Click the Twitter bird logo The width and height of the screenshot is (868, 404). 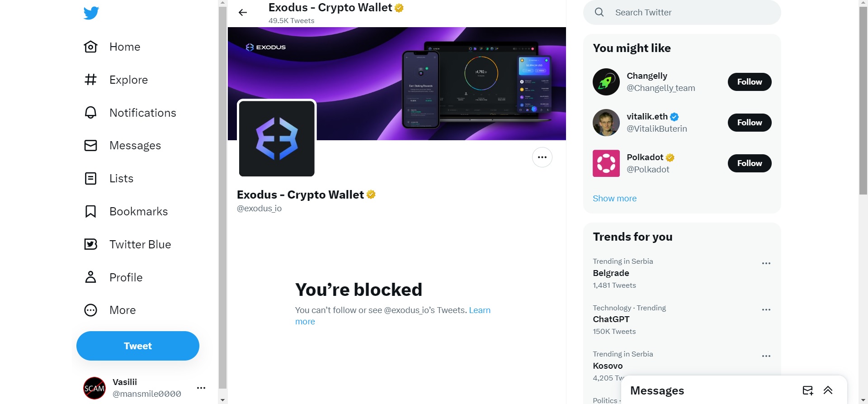pyautogui.click(x=91, y=13)
